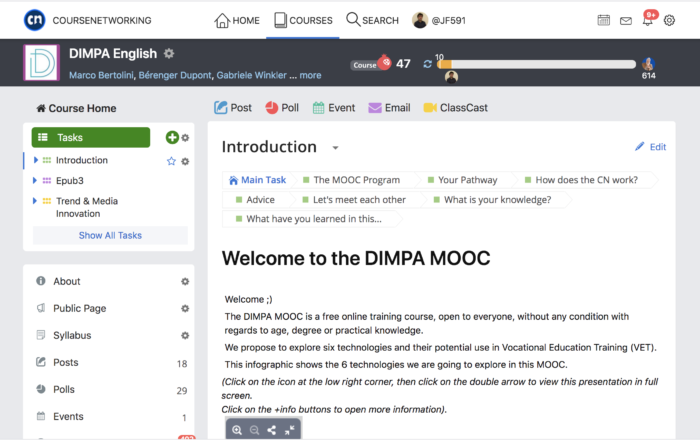Create a new Event

click(x=334, y=108)
